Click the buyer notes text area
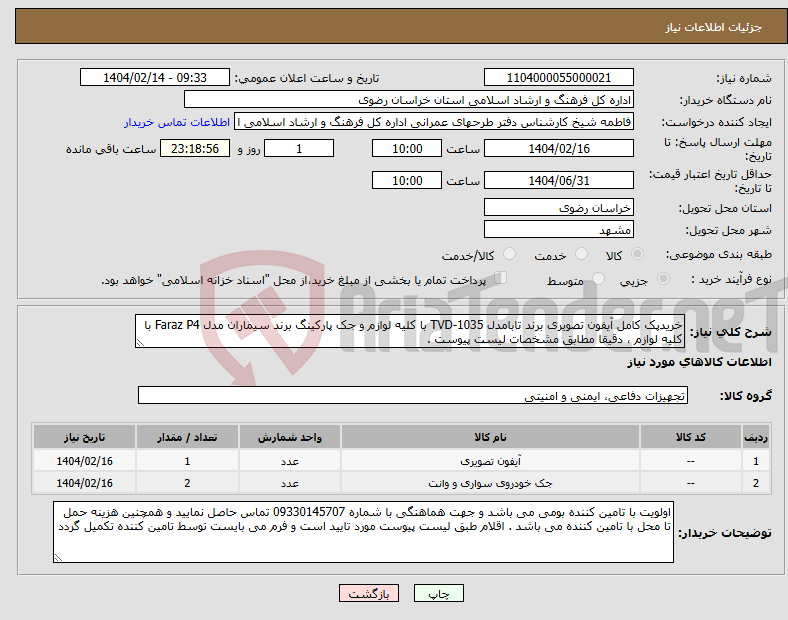The height and width of the screenshot is (620, 788). click(363, 532)
